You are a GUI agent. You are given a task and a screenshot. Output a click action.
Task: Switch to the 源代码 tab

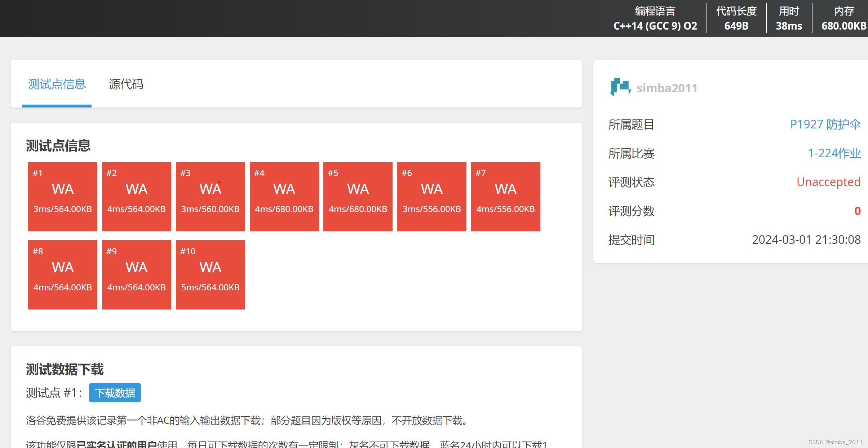(x=126, y=84)
